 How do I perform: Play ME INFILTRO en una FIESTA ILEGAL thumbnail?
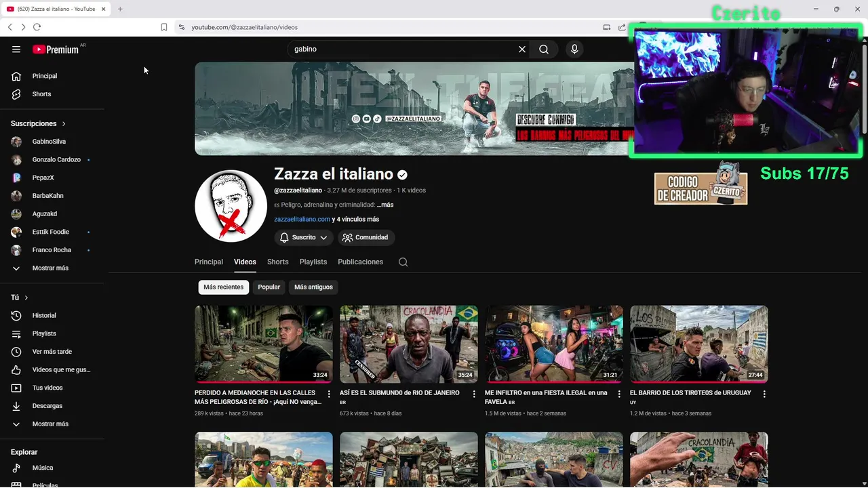coord(554,344)
